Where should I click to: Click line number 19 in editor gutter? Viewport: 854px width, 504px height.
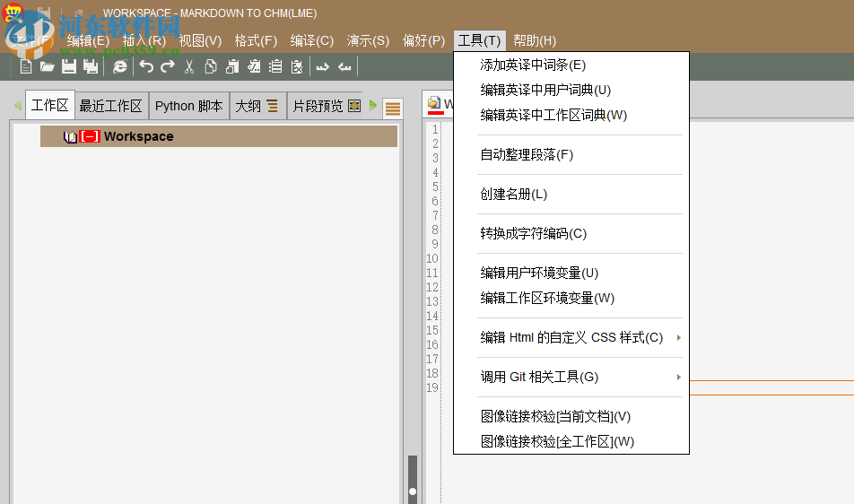[x=432, y=387]
